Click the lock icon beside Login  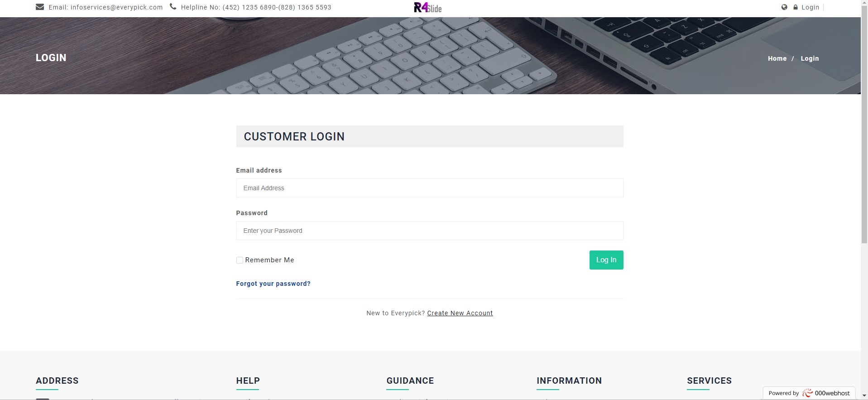tap(796, 7)
